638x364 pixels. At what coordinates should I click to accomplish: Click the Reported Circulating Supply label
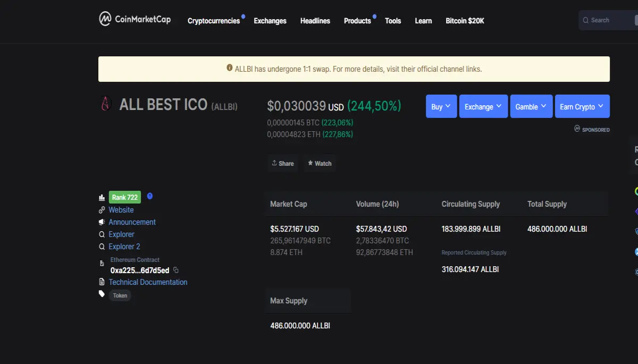(x=474, y=253)
